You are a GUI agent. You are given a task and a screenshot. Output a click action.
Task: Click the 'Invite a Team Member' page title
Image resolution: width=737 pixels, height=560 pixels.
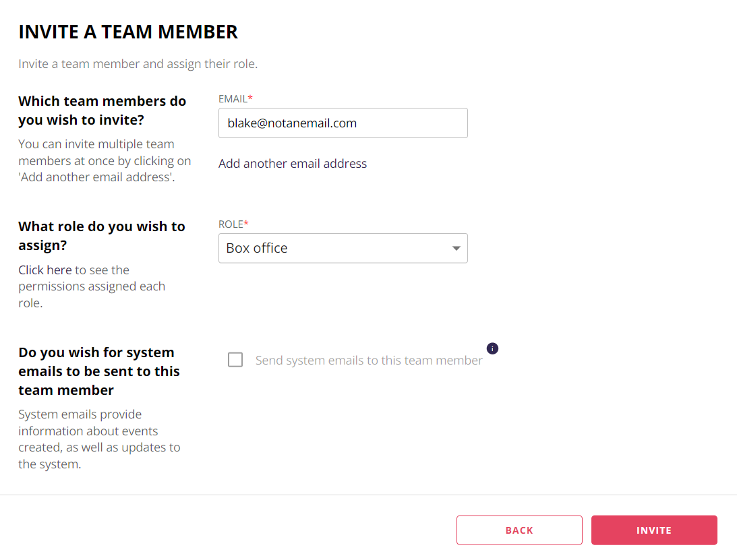point(128,32)
